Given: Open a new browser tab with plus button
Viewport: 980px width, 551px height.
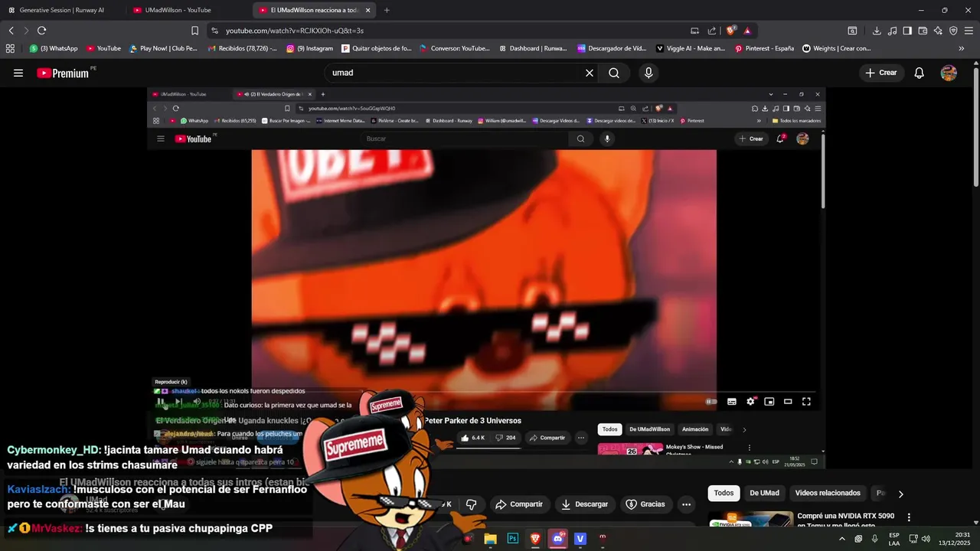Looking at the screenshot, I should (x=387, y=10).
